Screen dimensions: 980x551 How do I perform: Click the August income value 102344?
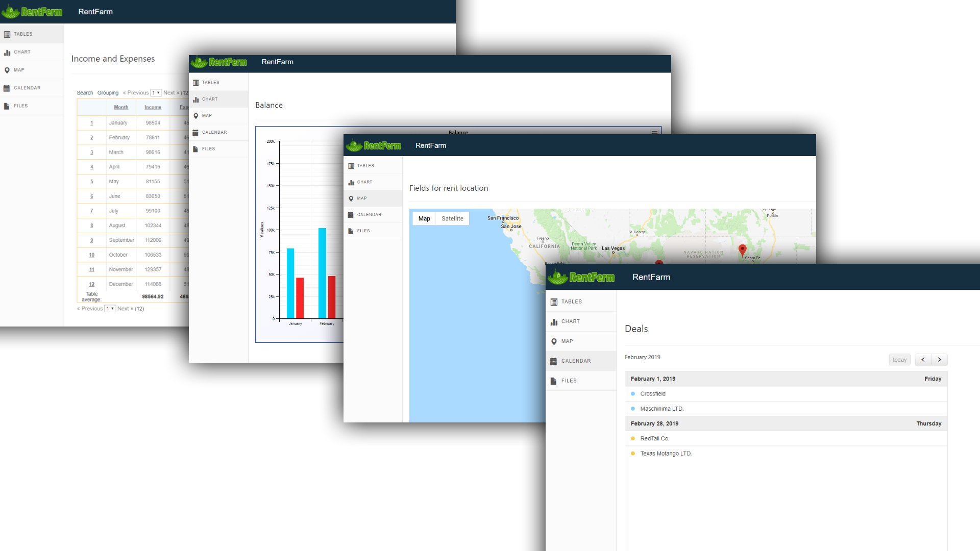tap(153, 226)
